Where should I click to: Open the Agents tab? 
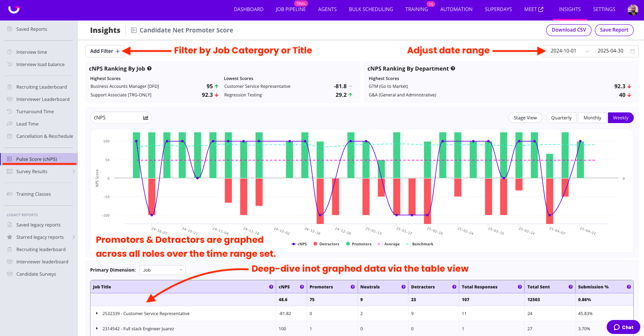click(327, 9)
